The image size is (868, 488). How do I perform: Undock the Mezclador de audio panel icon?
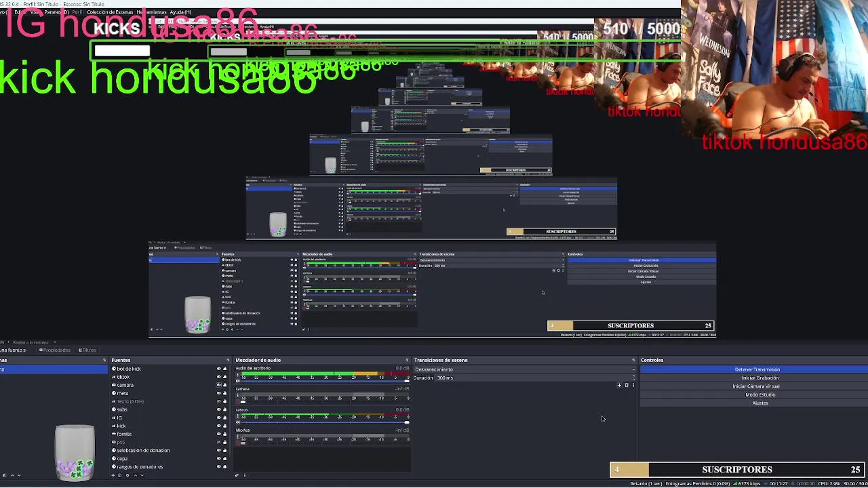pos(407,360)
